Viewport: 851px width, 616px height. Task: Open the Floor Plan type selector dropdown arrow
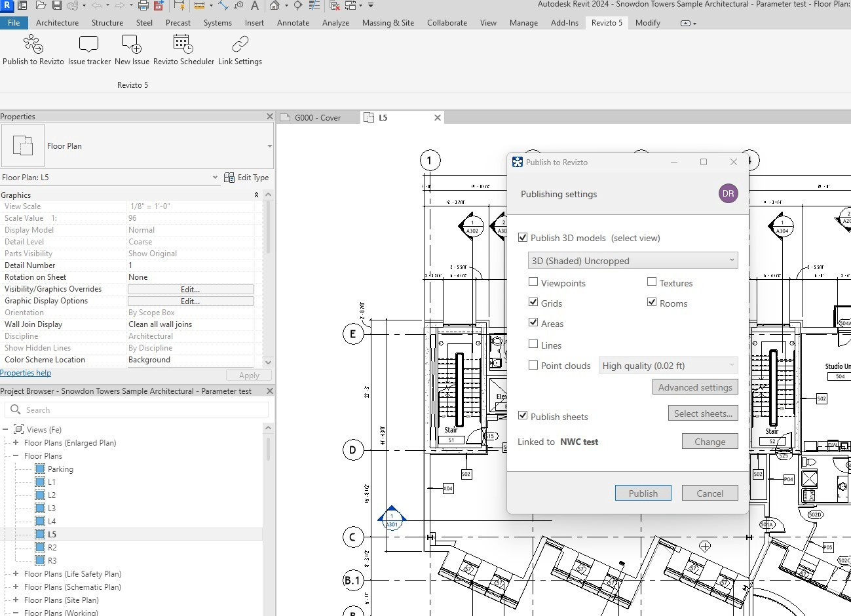(269, 146)
